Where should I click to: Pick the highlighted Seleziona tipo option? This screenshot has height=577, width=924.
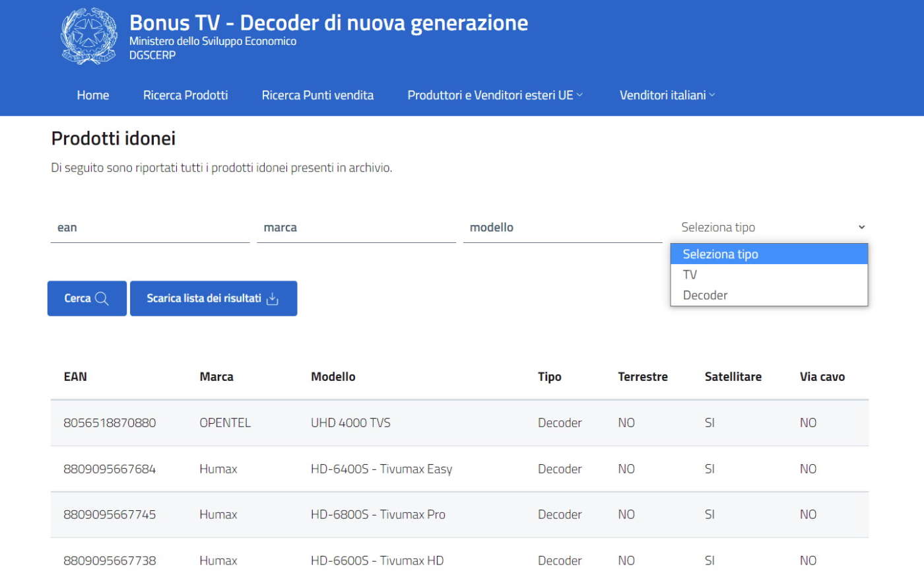click(720, 254)
